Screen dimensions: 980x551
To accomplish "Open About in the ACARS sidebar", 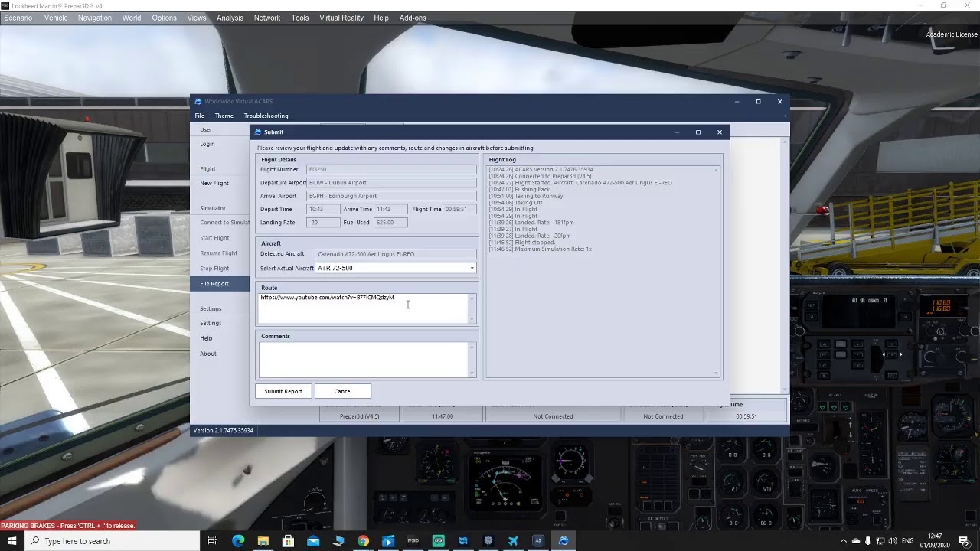I will [208, 354].
